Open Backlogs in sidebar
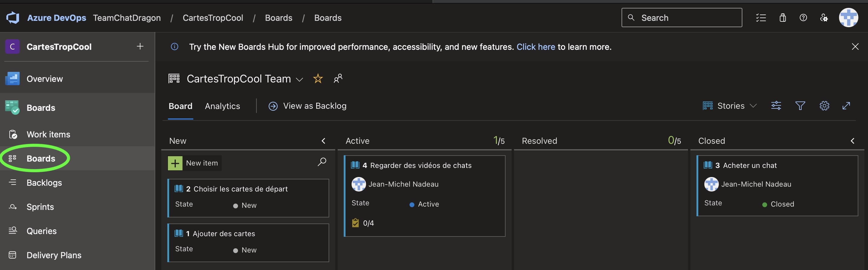The image size is (868, 270). point(77,183)
